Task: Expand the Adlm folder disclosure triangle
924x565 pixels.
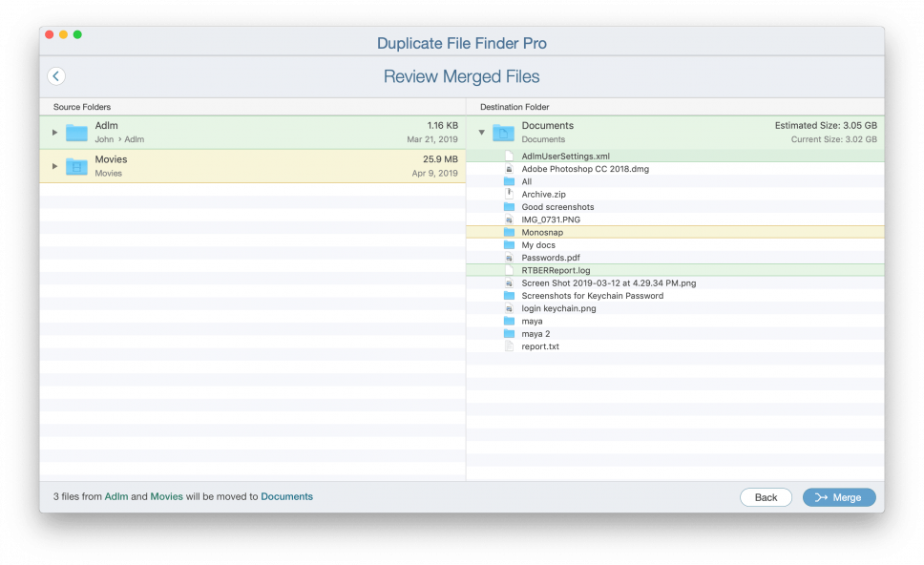Action: click(54, 131)
